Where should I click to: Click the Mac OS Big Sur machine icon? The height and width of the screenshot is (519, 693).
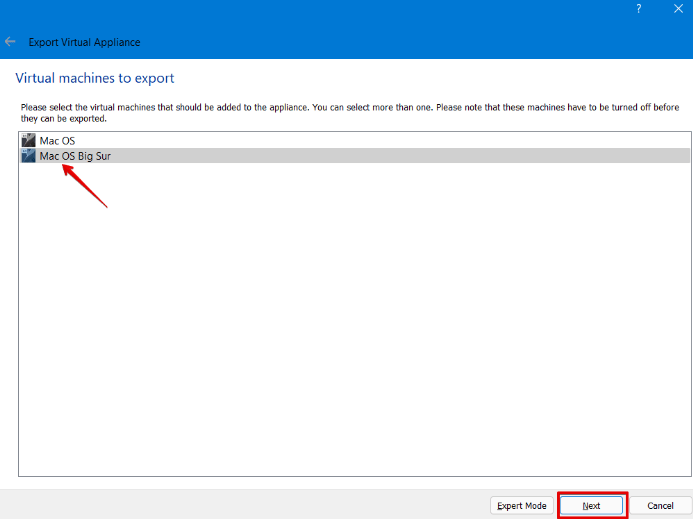(28, 156)
